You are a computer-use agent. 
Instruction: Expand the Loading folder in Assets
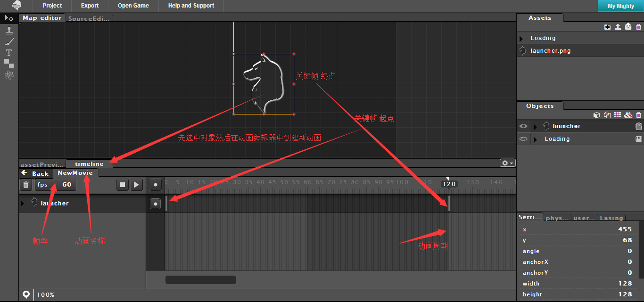pyautogui.click(x=521, y=39)
